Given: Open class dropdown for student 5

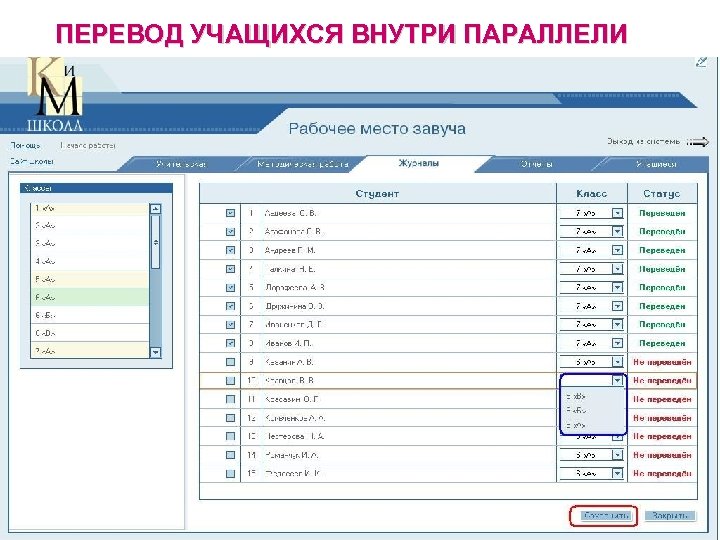Looking at the screenshot, I should tap(618, 287).
